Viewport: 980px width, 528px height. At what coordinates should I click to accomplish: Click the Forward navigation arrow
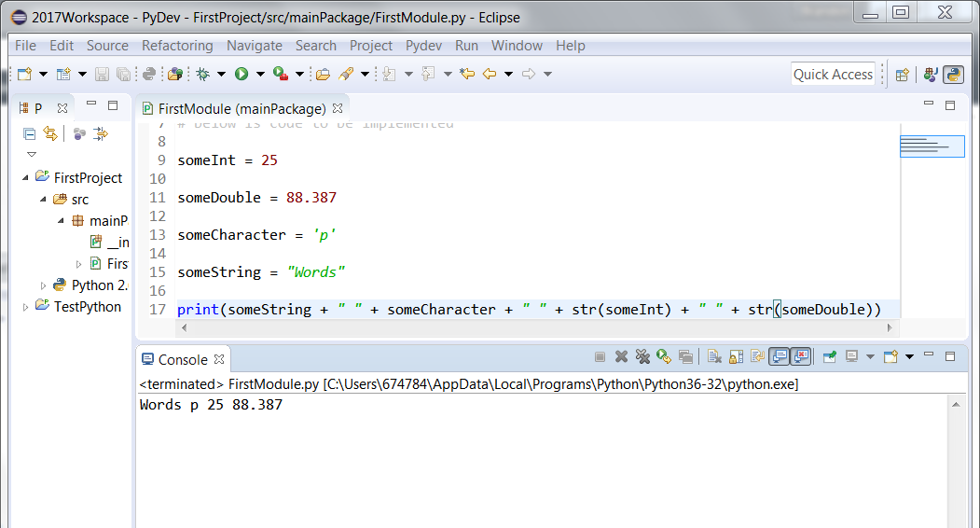tap(529, 74)
